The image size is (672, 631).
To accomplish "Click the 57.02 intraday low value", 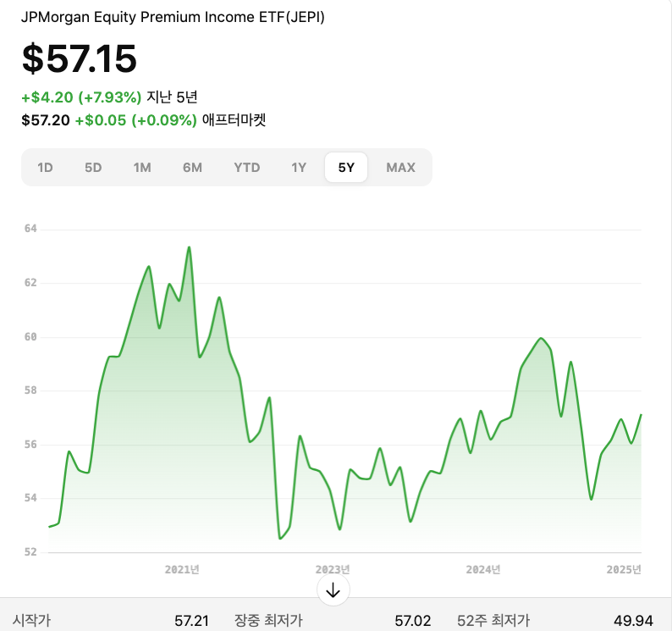I will coord(413,621).
